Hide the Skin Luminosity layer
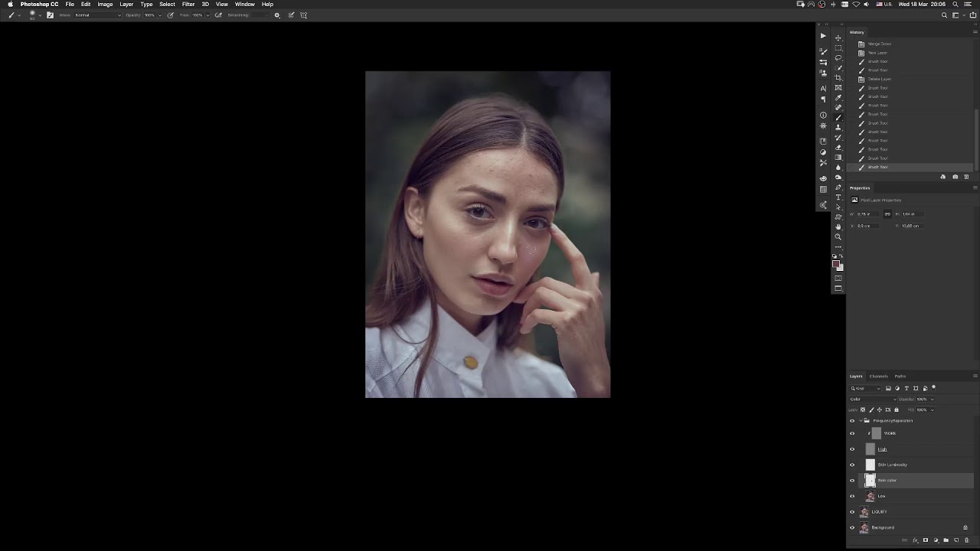 tap(852, 465)
